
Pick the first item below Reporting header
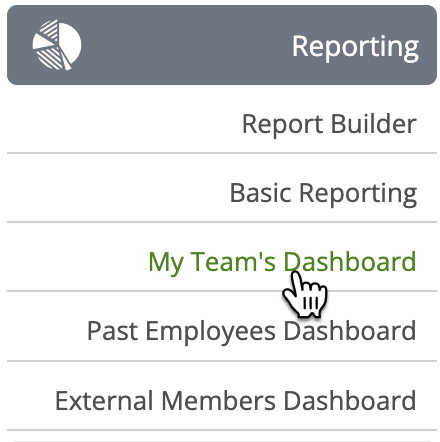point(329,124)
